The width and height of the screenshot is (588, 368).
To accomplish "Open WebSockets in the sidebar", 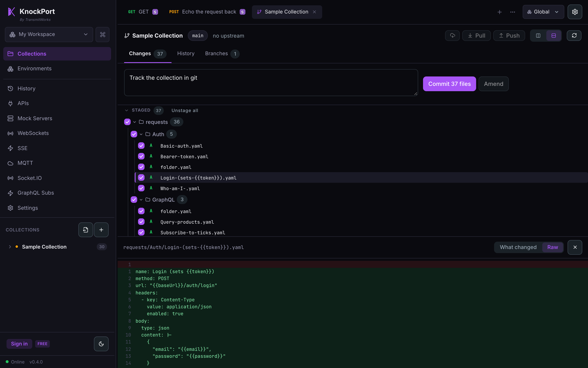I will (x=57, y=133).
